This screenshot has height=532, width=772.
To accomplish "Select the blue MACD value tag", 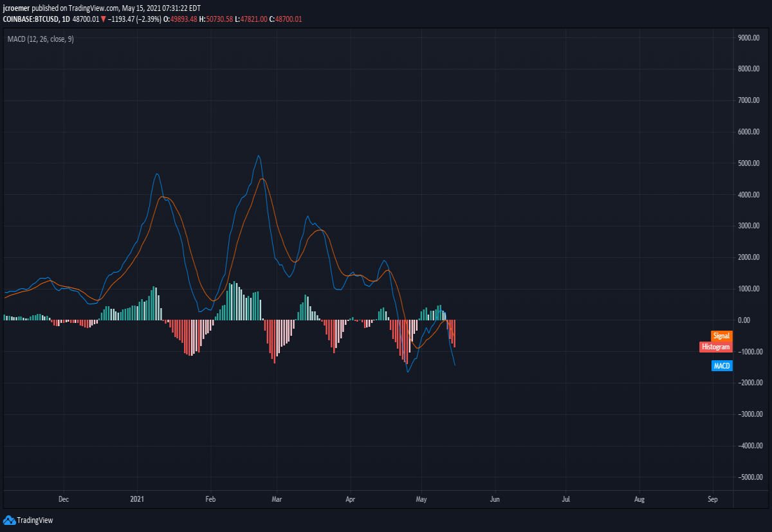I will point(722,366).
